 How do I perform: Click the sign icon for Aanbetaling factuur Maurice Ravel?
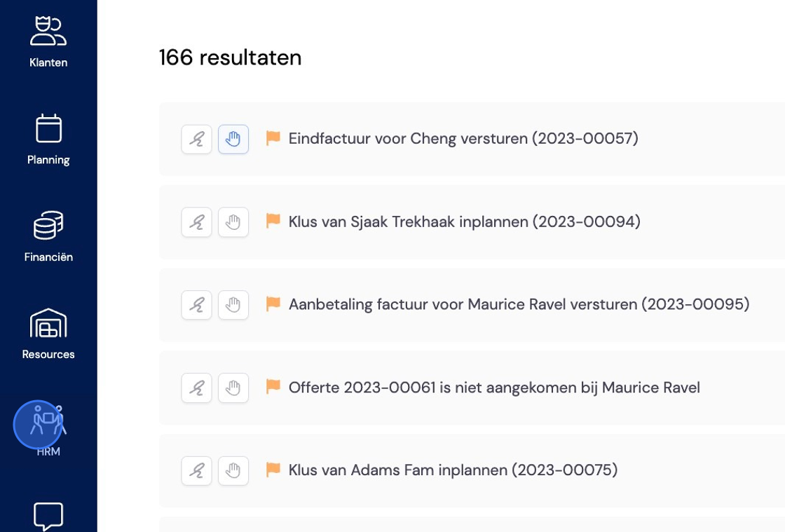[196, 305]
